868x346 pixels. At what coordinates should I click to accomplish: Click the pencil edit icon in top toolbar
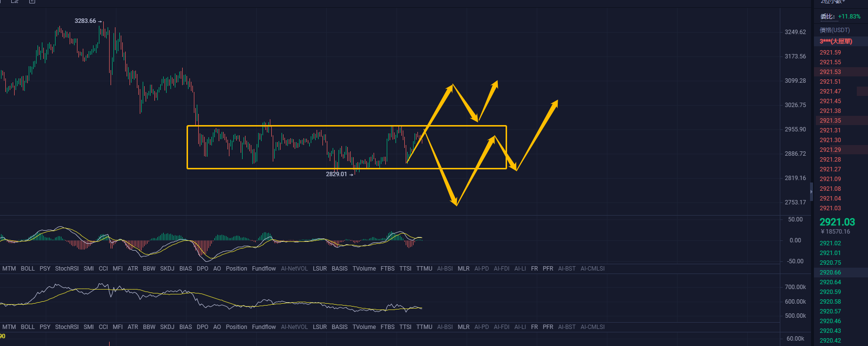pos(15,1)
